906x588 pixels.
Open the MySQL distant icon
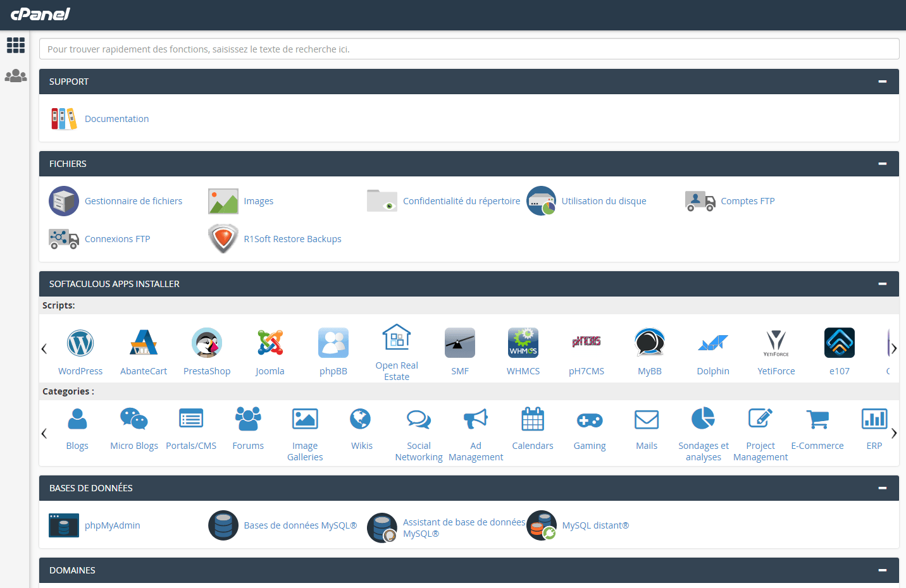point(542,525)
